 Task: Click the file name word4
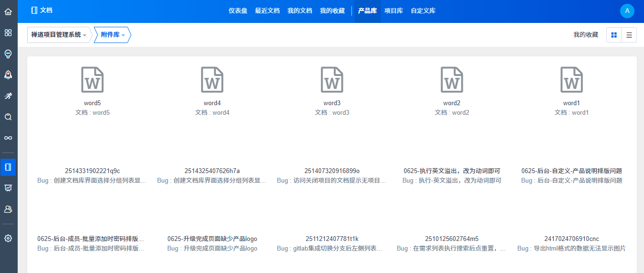point(212,103)
